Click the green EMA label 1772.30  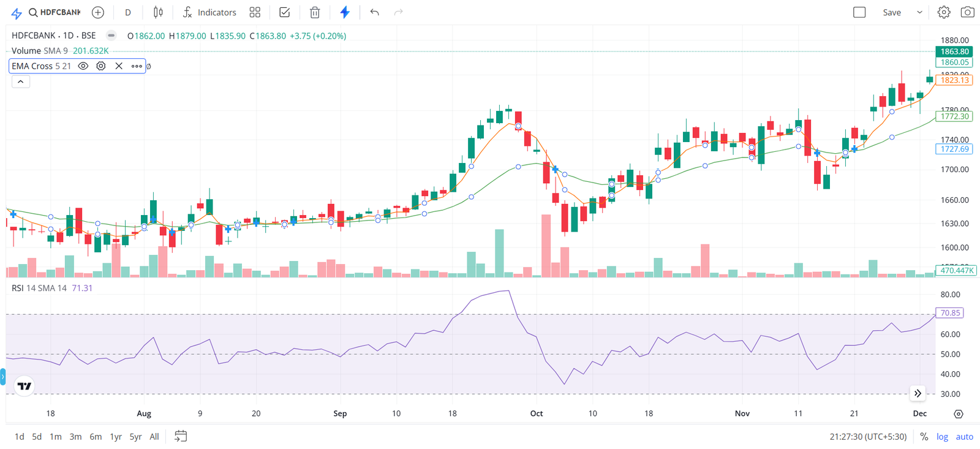tap(955, 116)
